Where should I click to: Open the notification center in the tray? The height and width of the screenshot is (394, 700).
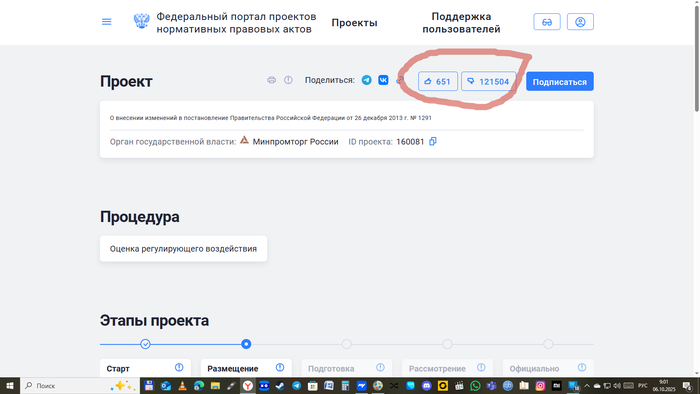pos(688,386)
